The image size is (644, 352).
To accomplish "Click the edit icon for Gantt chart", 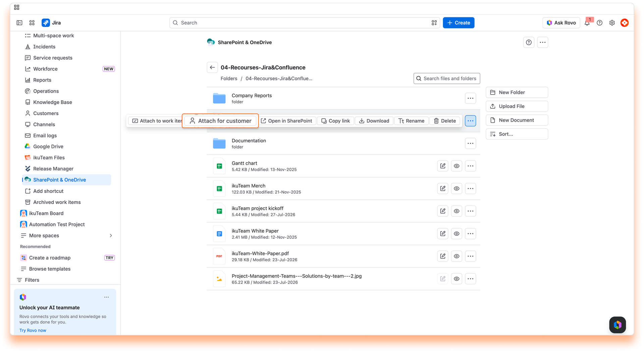I will click(x=443, y=166).
